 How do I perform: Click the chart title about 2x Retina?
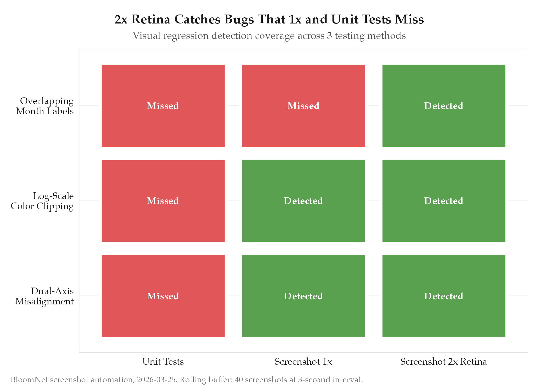point(269,19)
